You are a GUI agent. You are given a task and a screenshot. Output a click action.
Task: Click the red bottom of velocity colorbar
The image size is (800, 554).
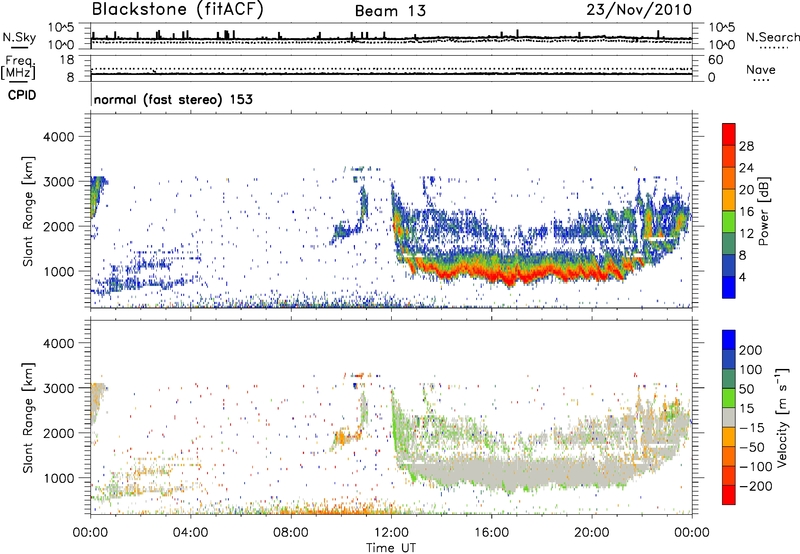729,495
